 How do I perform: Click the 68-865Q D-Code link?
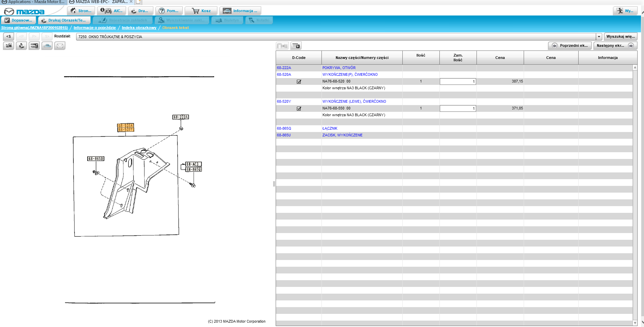pos(284,128)
